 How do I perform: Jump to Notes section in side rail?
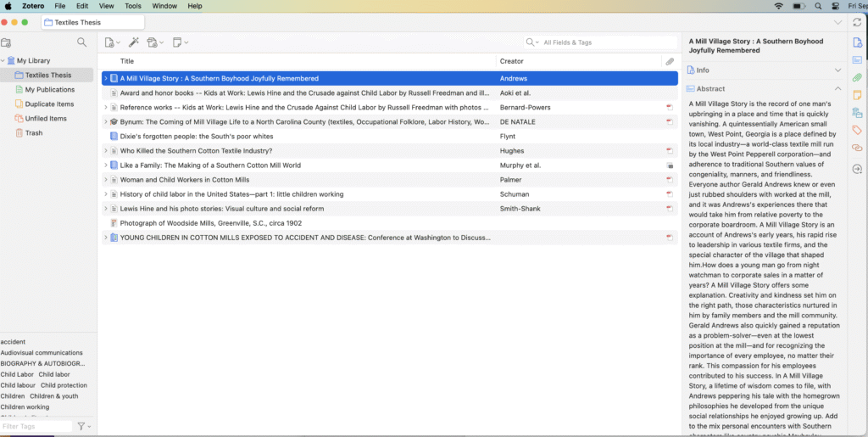pos(857,95)
